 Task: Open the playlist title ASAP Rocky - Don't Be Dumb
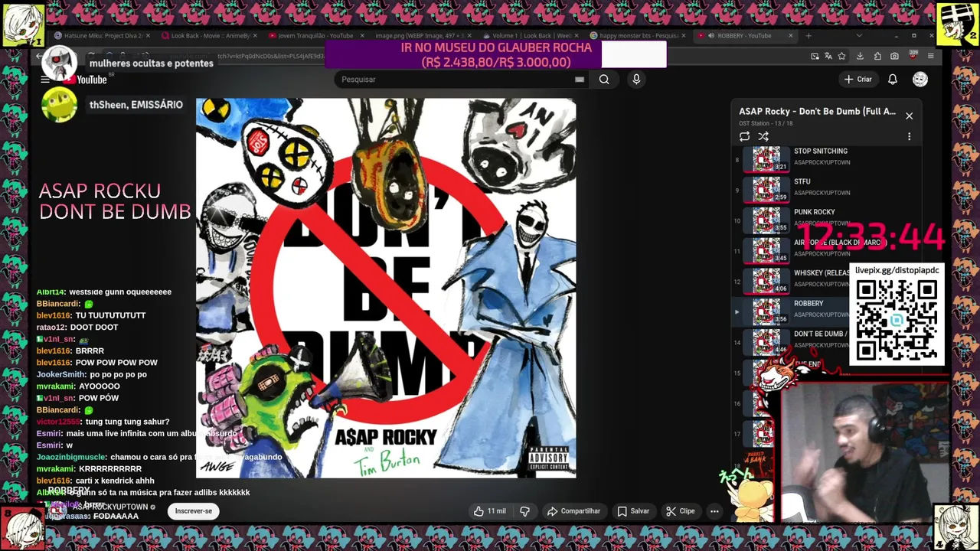pos(817,112)
